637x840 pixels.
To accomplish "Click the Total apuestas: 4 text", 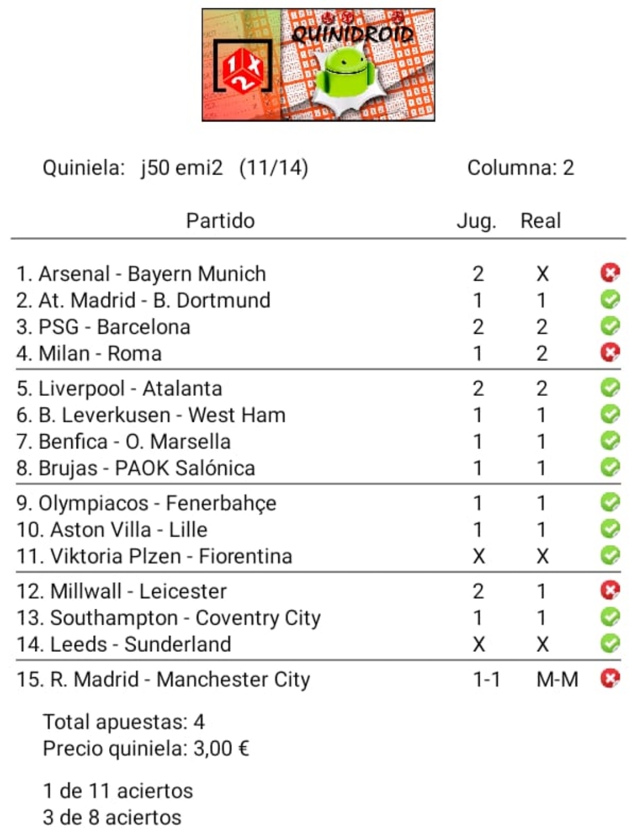I will [124, 721].
